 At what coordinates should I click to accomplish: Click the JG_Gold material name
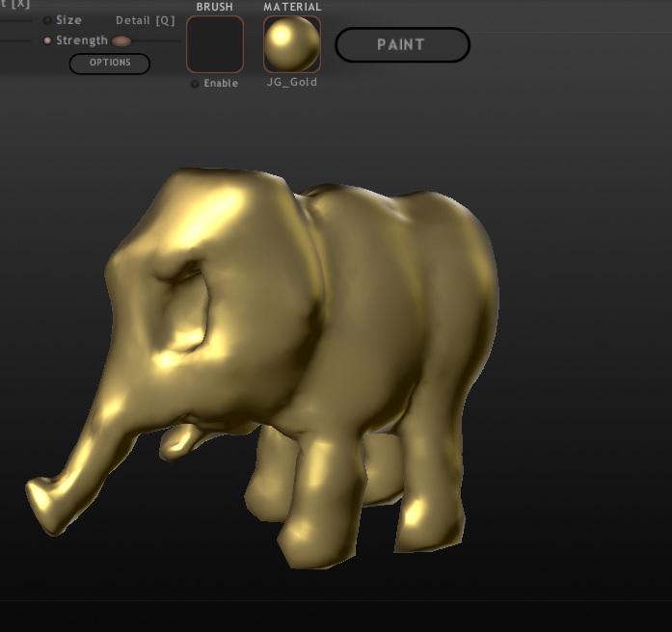point(292,83)
